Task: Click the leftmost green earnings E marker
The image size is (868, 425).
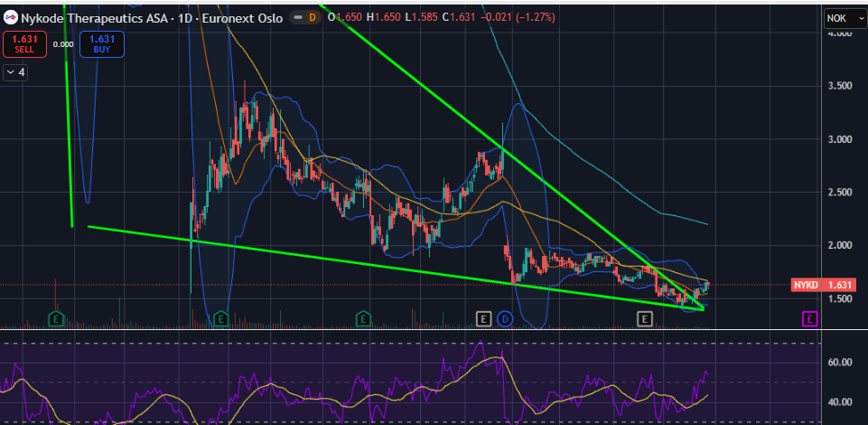Action: (x=56, y=318)
